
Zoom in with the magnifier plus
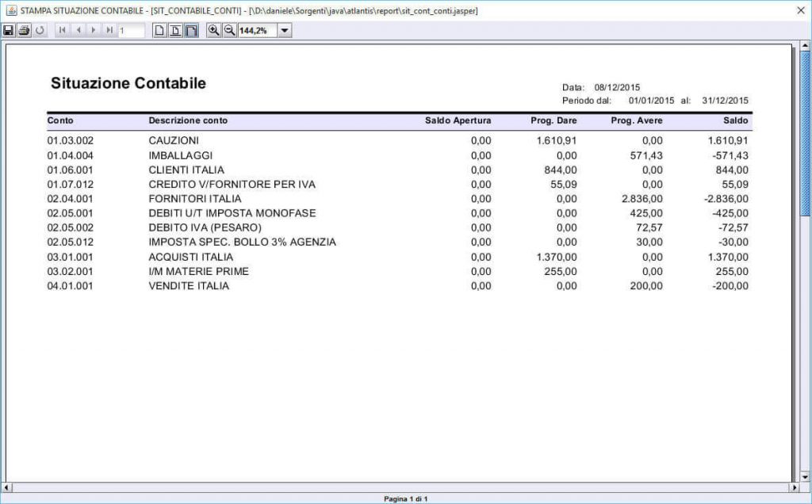pos(213,30)
